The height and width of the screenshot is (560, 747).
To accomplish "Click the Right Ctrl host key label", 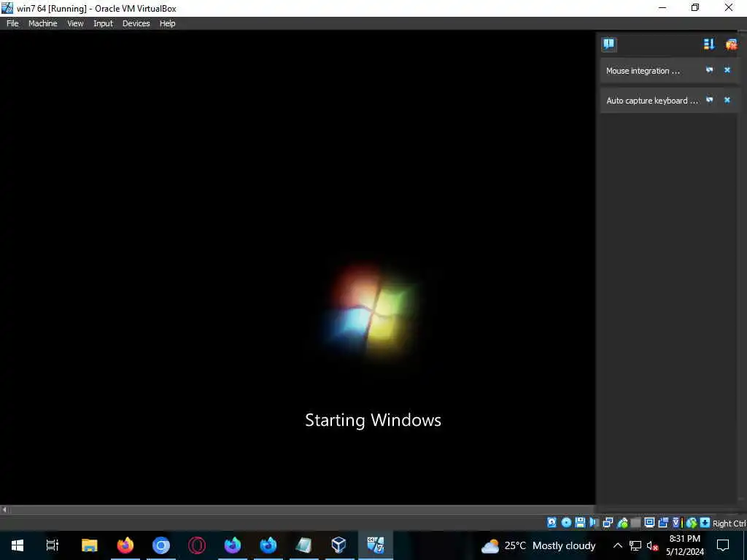I will coord(729,523).
